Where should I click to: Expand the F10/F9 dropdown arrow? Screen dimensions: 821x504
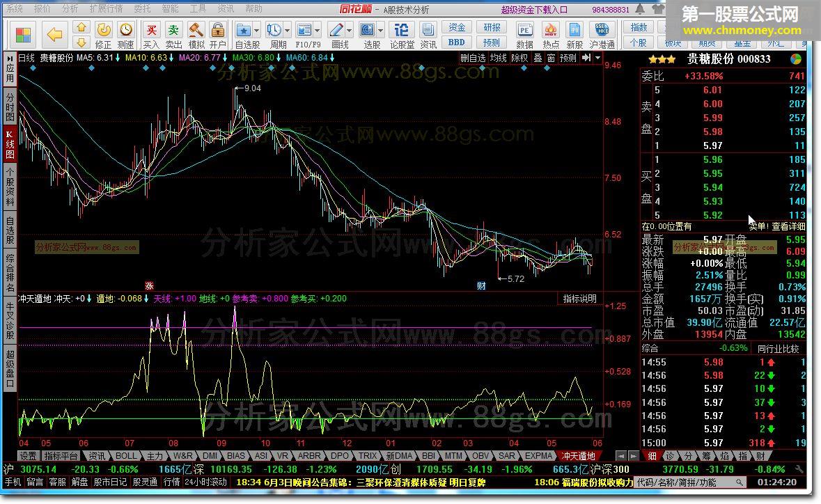(x=317, y=31)
